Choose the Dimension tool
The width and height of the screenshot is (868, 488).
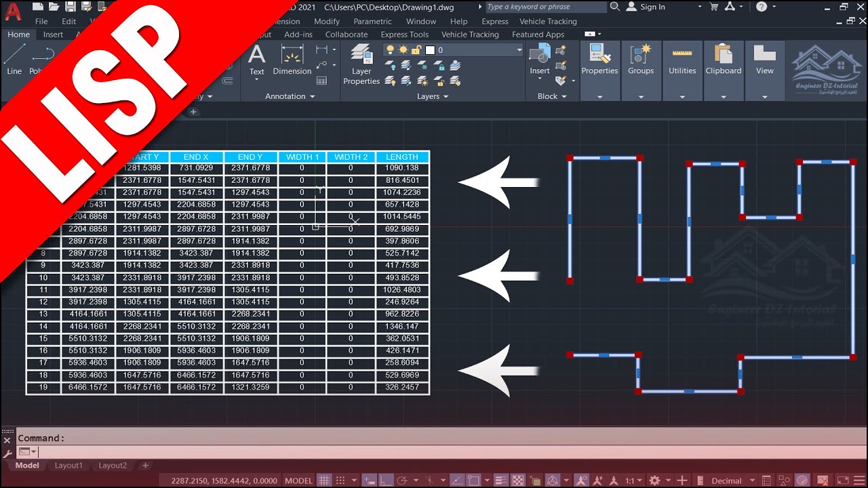pyautogui.click(x=292, y=59)
